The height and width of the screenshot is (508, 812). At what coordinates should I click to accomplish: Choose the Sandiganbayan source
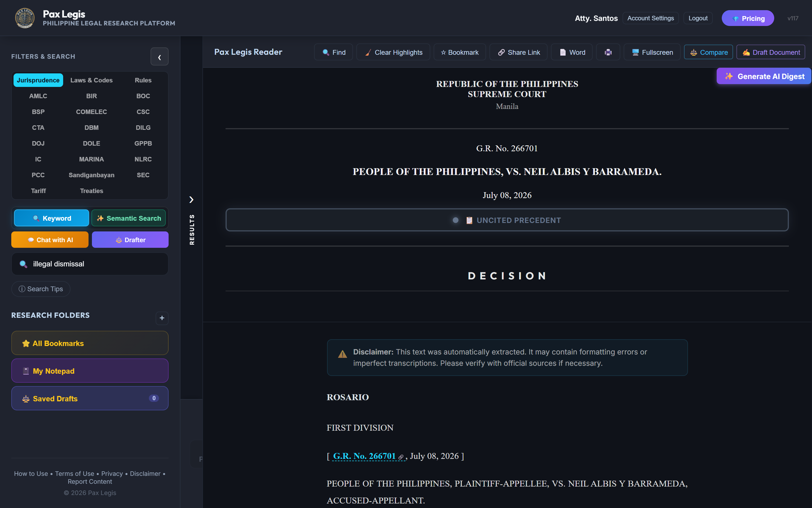tap(91, 175)
